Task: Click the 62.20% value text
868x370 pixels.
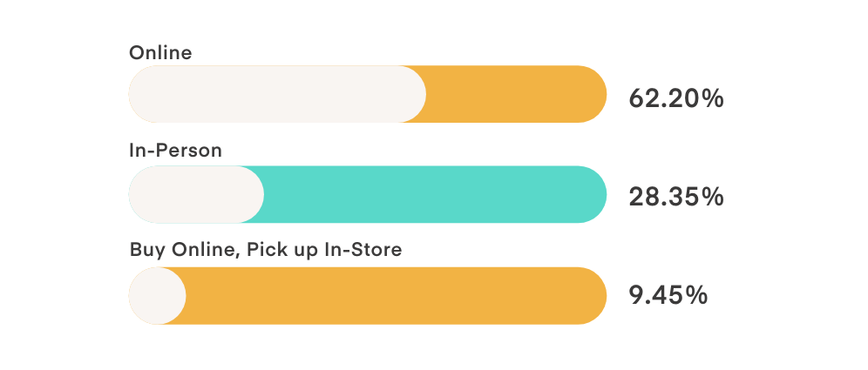Action: click(x=676, y=98)
